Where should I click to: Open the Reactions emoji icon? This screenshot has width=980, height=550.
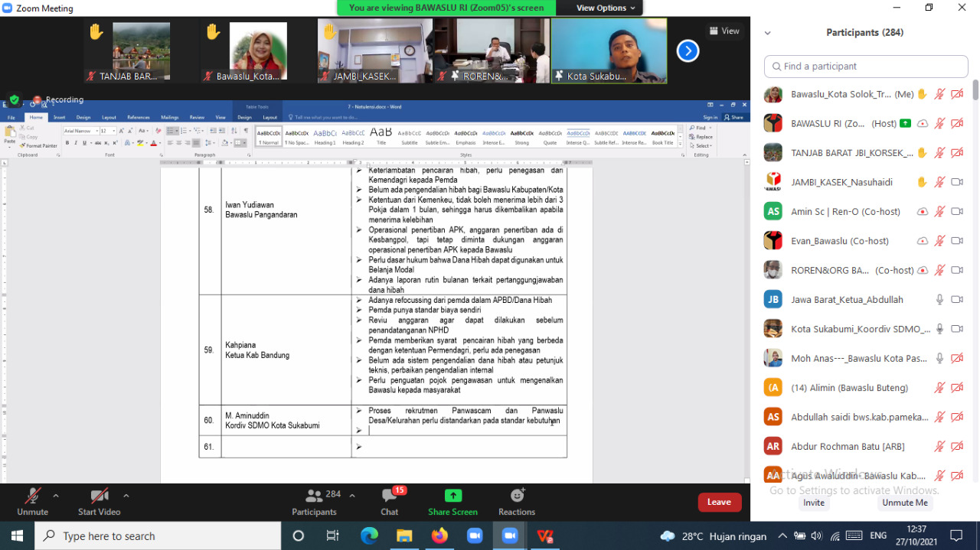pyautogui.click(x=517, y=496)
